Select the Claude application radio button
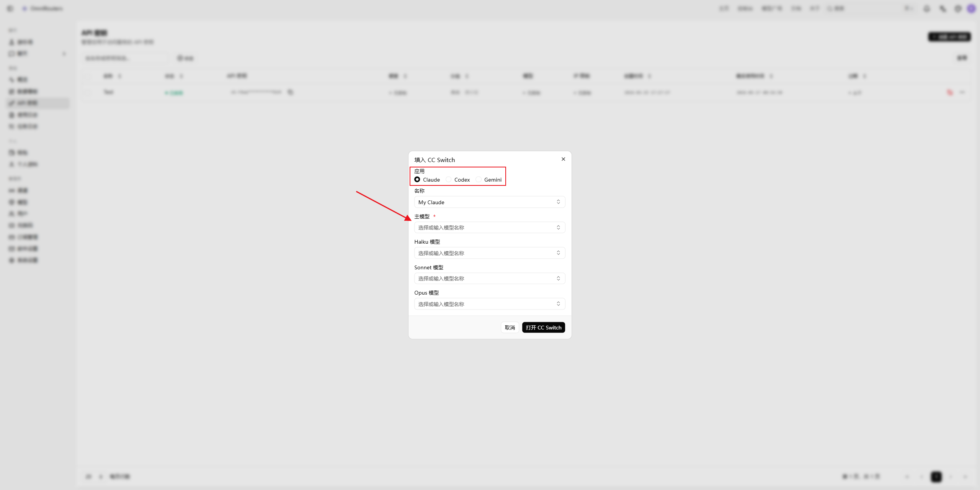The height and width of the screenshot is (490, 980). (417, 179)
